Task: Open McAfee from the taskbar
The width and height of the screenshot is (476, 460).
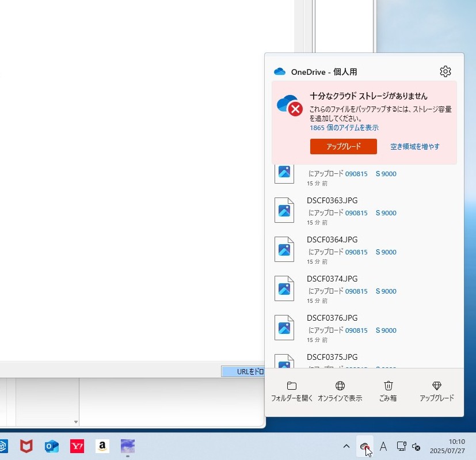Action: (x=26, y=446)
